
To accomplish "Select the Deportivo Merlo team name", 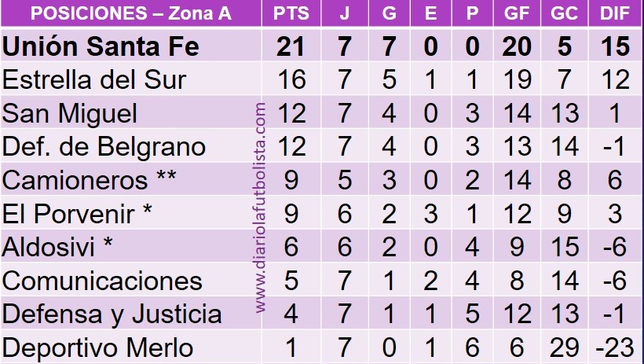I will click(x=97, y=348).
